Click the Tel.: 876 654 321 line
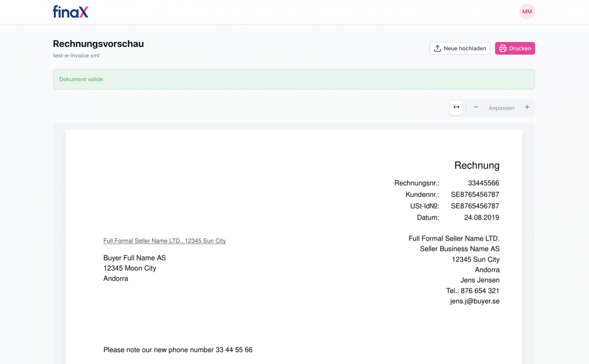 pos(472,291)
